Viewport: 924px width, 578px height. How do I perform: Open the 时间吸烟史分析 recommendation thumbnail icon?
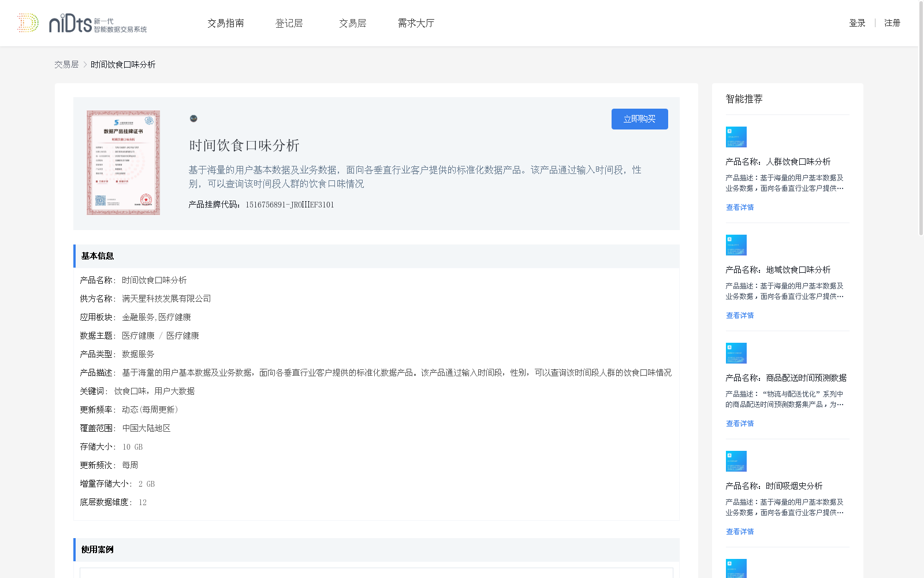point(736,461)
